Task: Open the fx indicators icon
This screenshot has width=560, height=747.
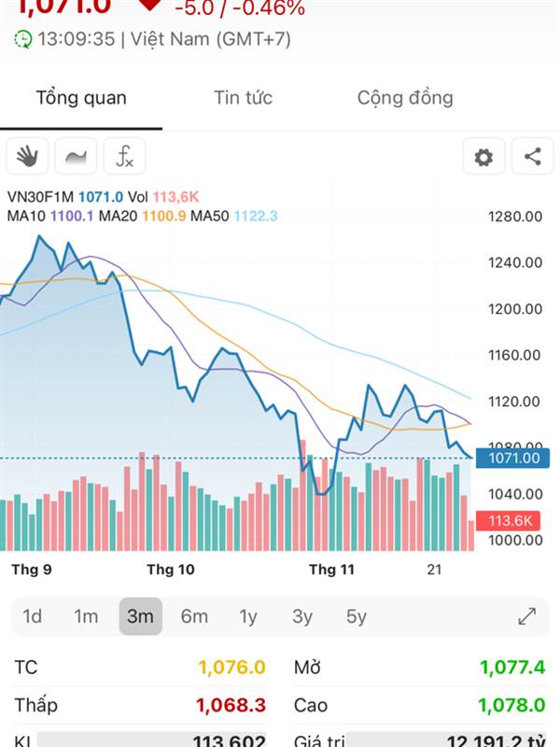Action: coord(124,157)
